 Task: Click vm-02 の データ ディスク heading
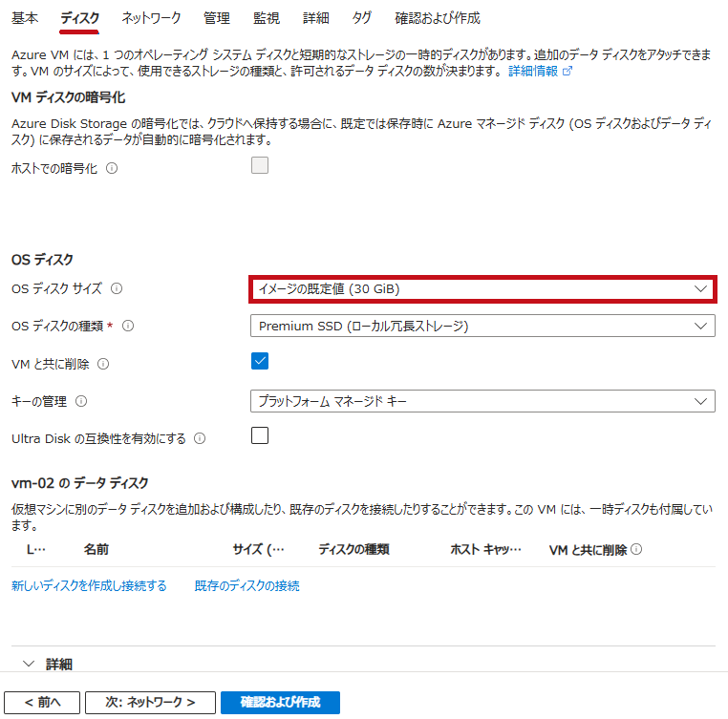click(80, 483)
